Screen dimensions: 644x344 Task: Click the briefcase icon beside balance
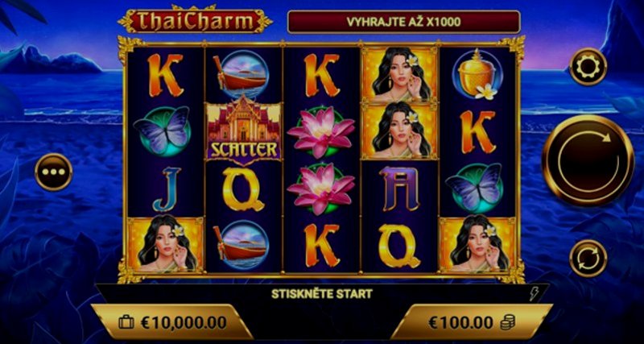pos(126,322)
